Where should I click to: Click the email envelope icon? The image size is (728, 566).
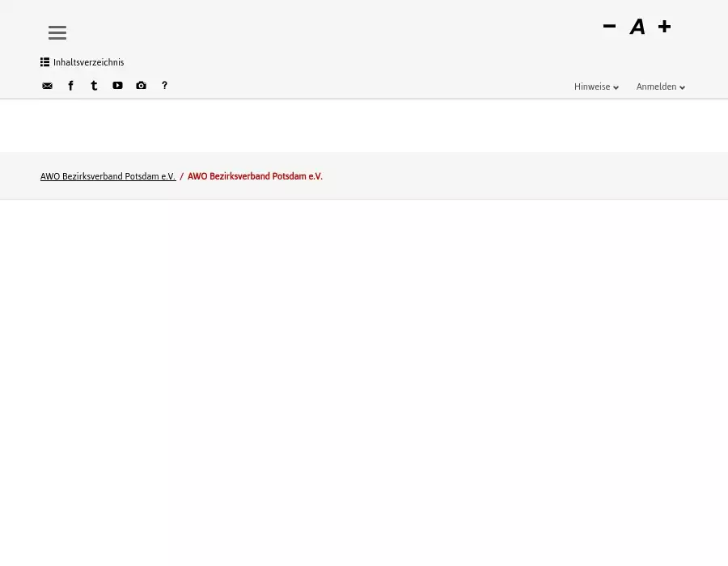pyautogui.click(x=47, y=86)
